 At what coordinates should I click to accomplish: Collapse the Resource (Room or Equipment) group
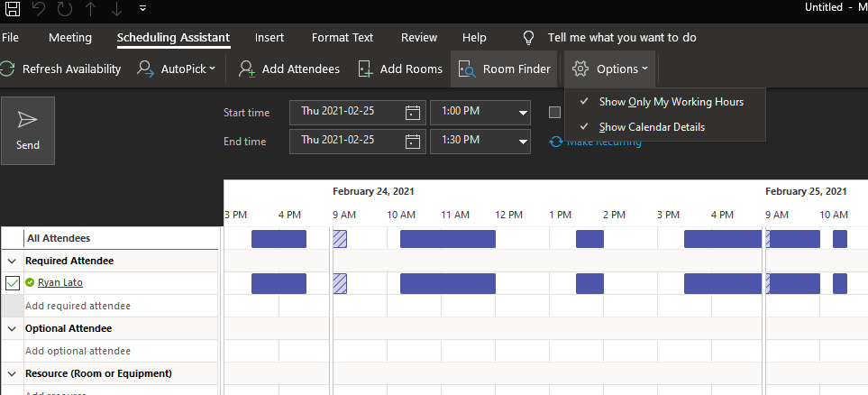(x=13, y=374)
